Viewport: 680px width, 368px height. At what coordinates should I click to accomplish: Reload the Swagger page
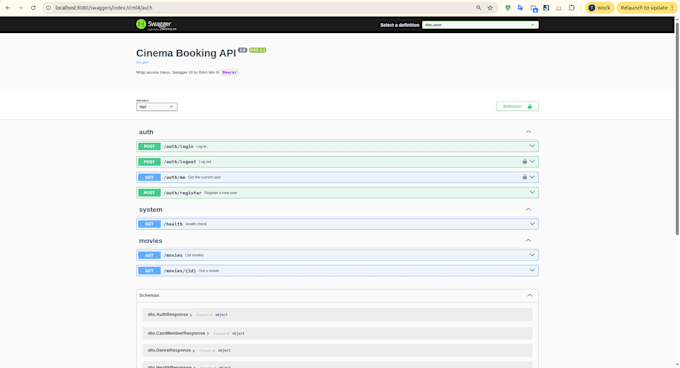pyautogui.click(x=33, y=8)
